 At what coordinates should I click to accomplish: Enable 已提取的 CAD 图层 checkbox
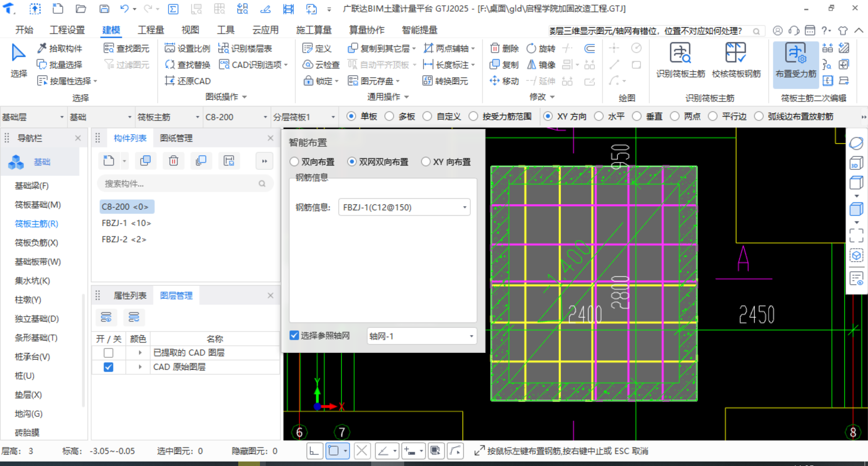(x=108, y=352)
